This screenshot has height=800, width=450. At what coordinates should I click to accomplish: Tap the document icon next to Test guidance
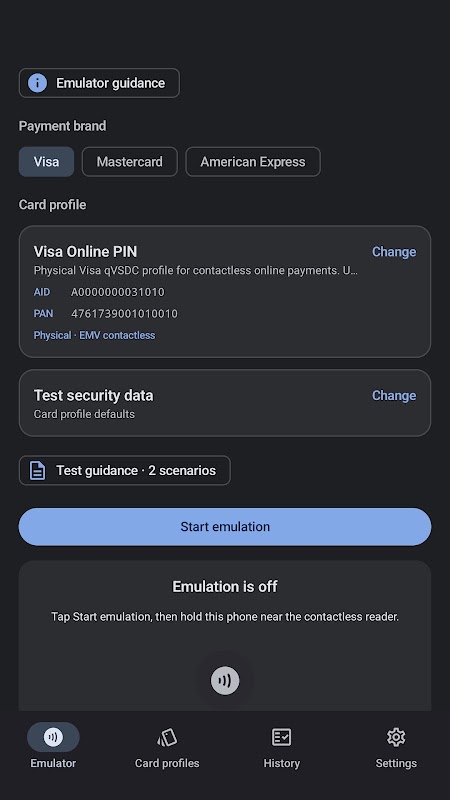pos(37,470)
